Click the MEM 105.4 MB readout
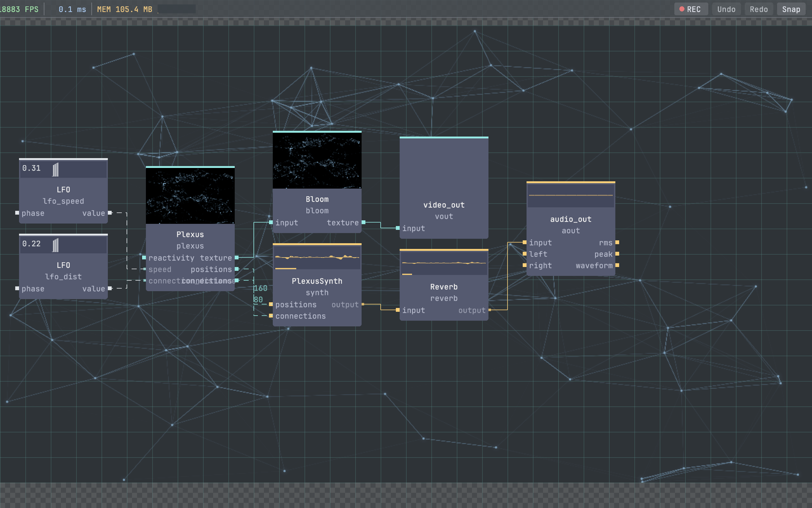Image resolution: width=812 pixels, height=508 pixels. click(x=124, y=9)
